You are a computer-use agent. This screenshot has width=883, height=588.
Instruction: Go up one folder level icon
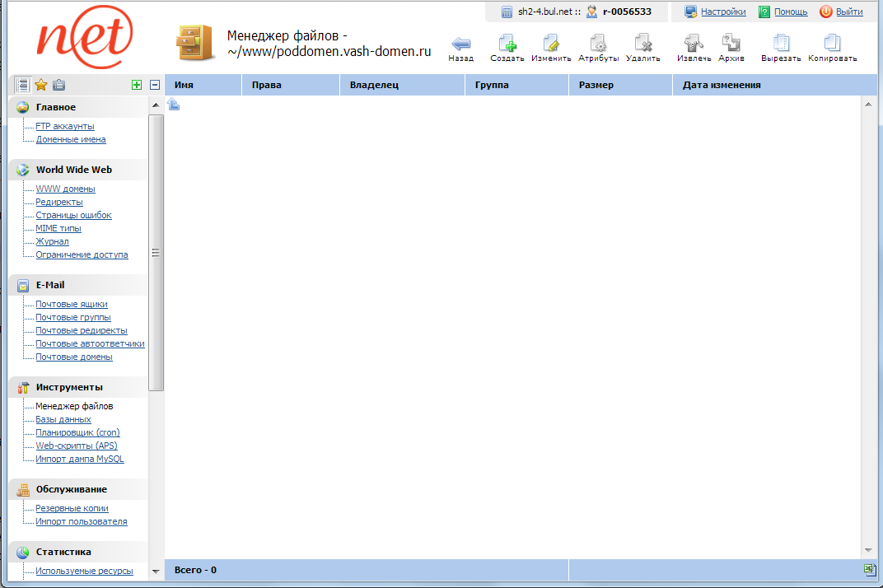click(x=174, y=104)
